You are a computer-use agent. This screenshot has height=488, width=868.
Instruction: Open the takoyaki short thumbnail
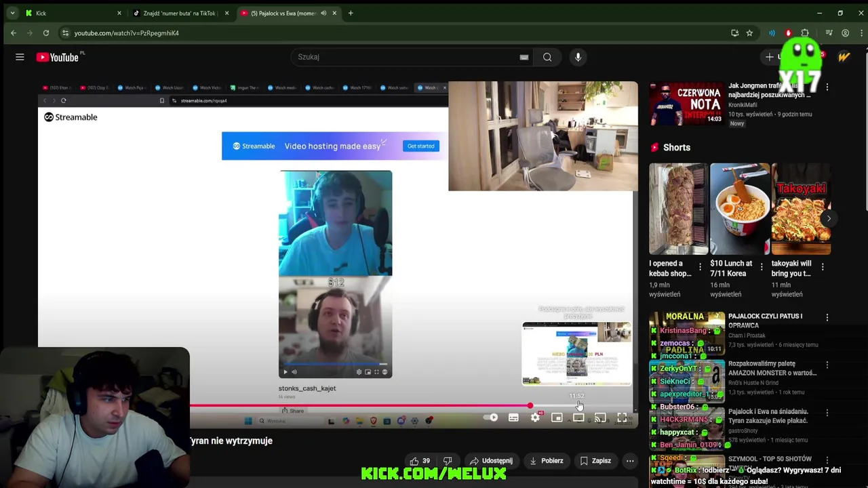click(x=801, y=209)
